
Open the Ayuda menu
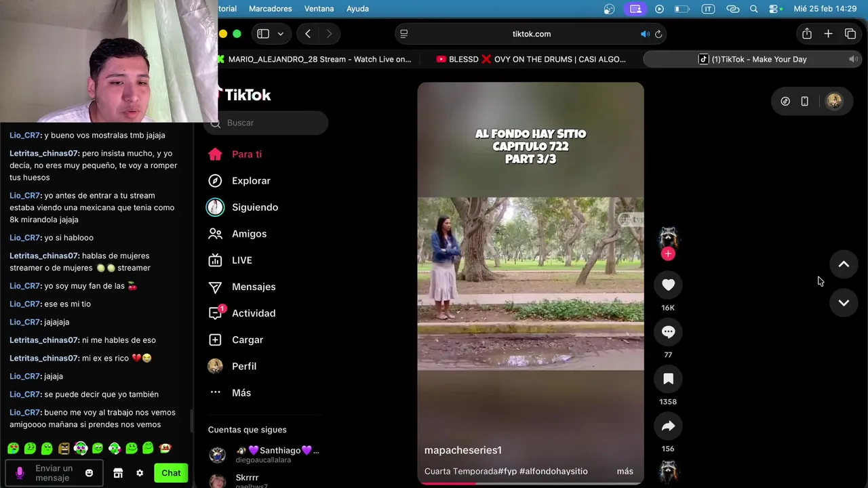coord(357,9)
